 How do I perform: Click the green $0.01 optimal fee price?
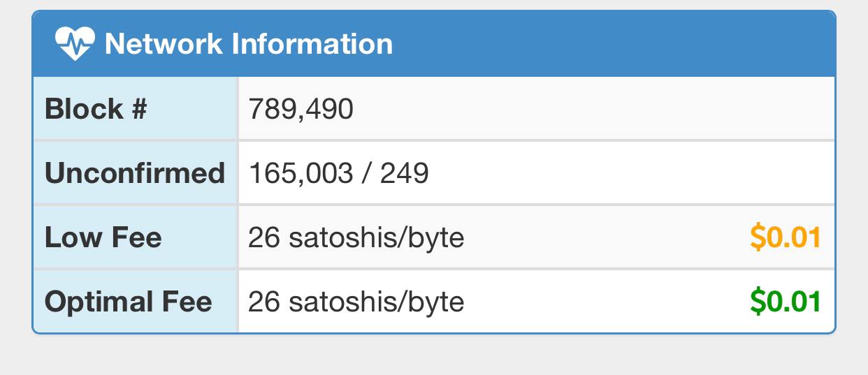pos(786,302)
